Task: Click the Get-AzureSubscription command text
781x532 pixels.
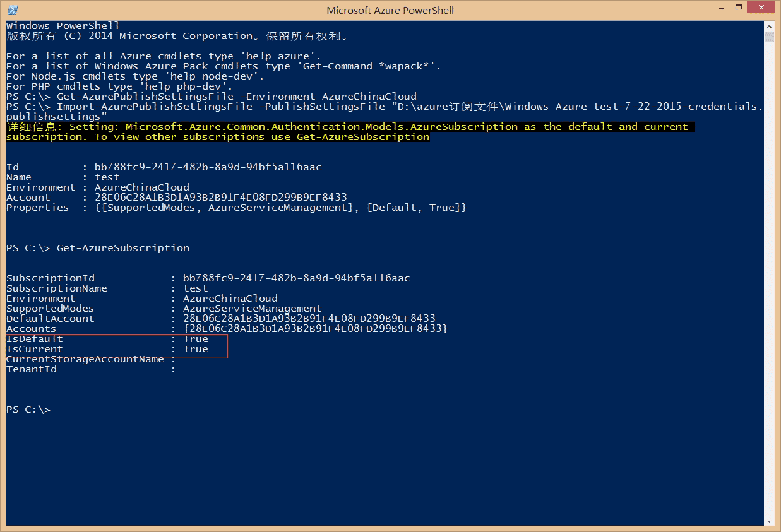Action: pos(122,248)
